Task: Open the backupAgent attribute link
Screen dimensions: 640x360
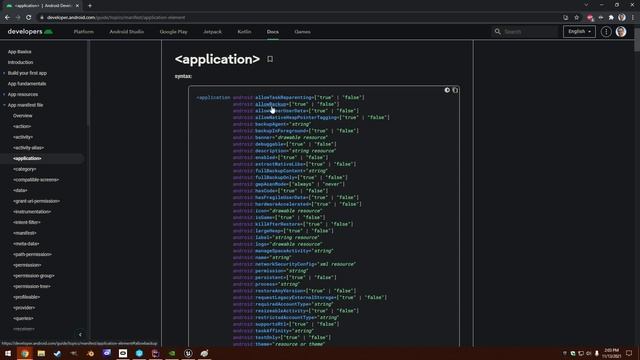Action: click(271, 124)
